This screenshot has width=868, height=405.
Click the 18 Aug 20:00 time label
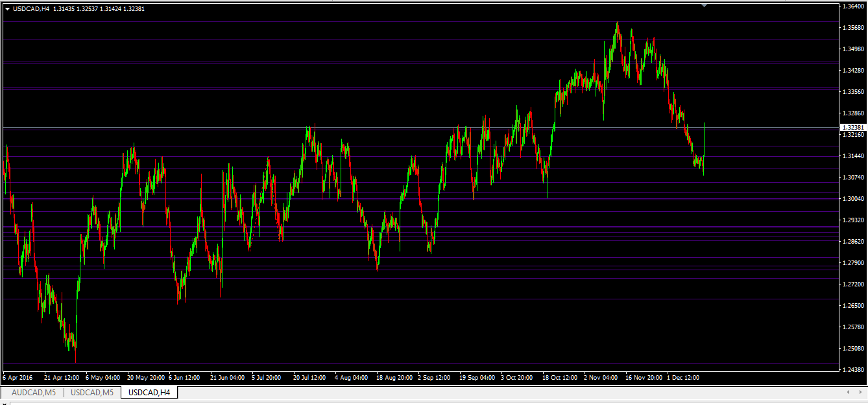pos(394,377)
